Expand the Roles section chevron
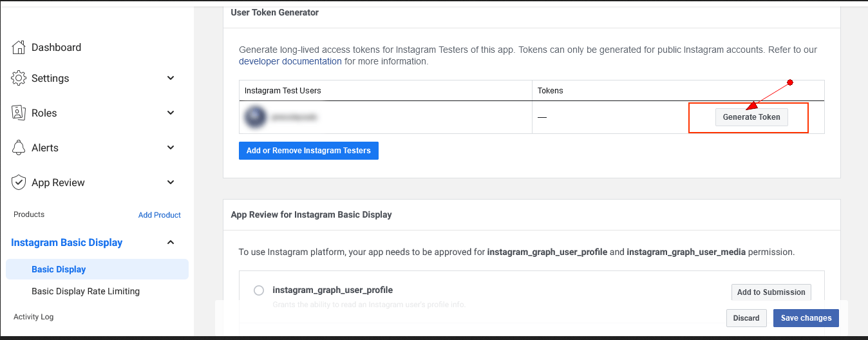Screen dimensions: 868x340 click(171, 113)
